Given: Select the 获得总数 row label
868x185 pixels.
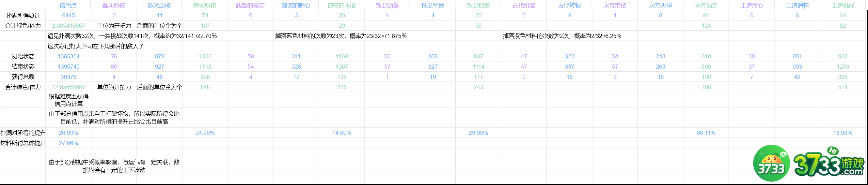Looking at the screenshot, I should point(23,77).
